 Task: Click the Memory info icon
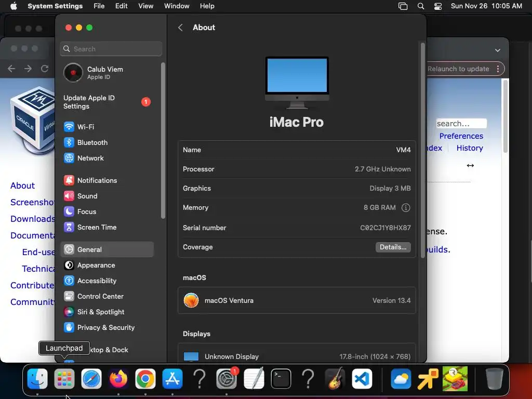tap(406, 208)
